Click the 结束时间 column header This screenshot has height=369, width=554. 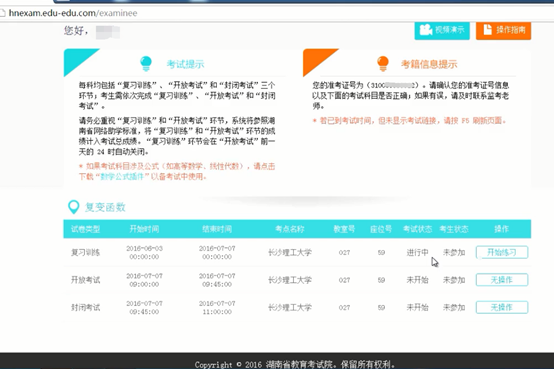(217, 229)
